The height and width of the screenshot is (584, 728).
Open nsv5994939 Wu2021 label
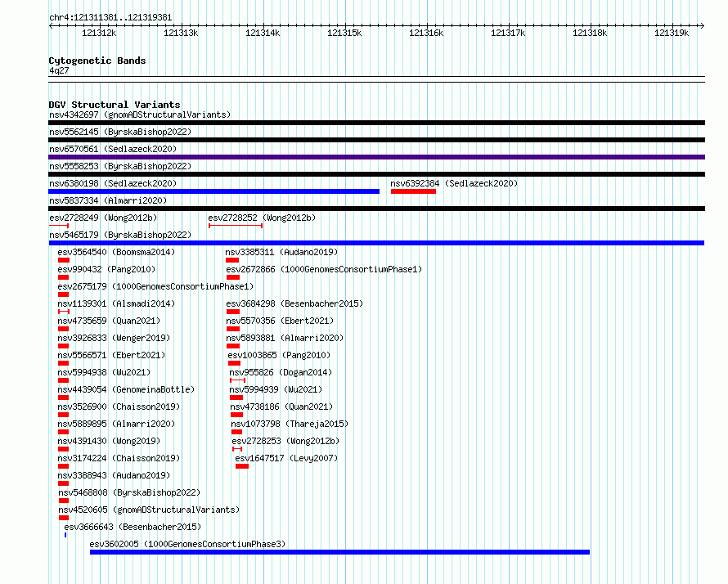tap(276, 389)
